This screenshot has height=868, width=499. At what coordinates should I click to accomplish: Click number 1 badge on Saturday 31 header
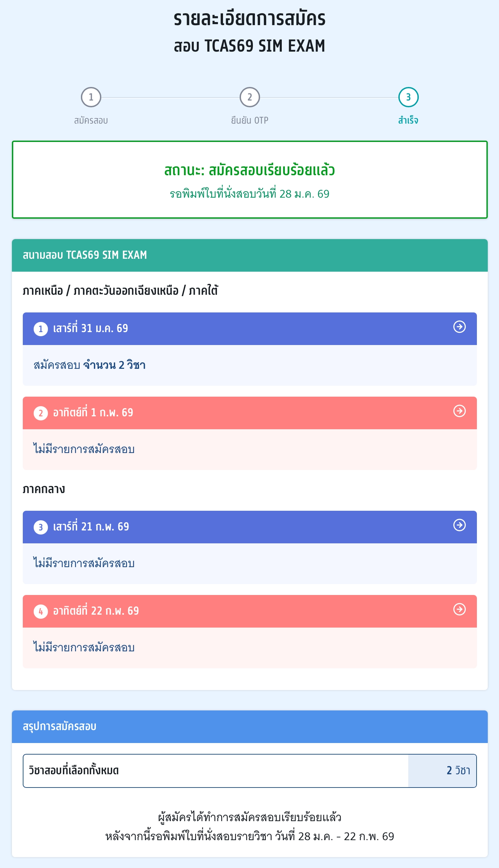[40, 329]
